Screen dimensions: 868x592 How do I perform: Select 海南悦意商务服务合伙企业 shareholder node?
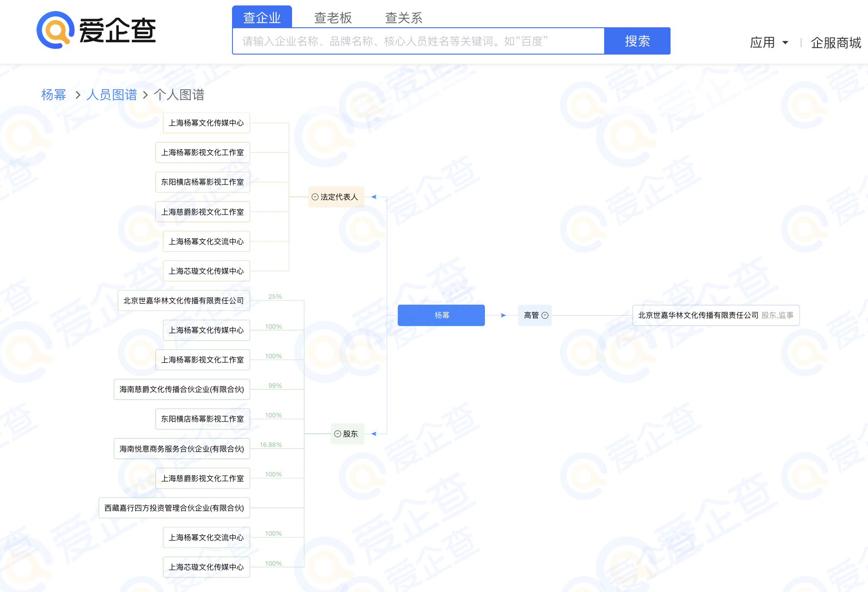[x=182, y=449]
